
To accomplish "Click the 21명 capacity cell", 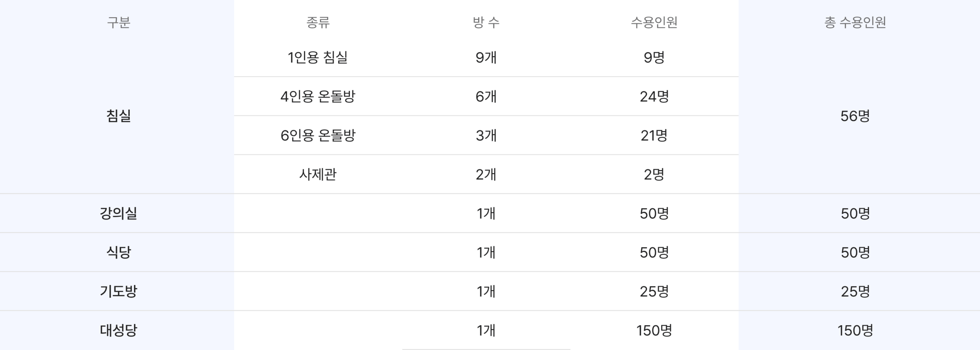I will coord(654,135).
